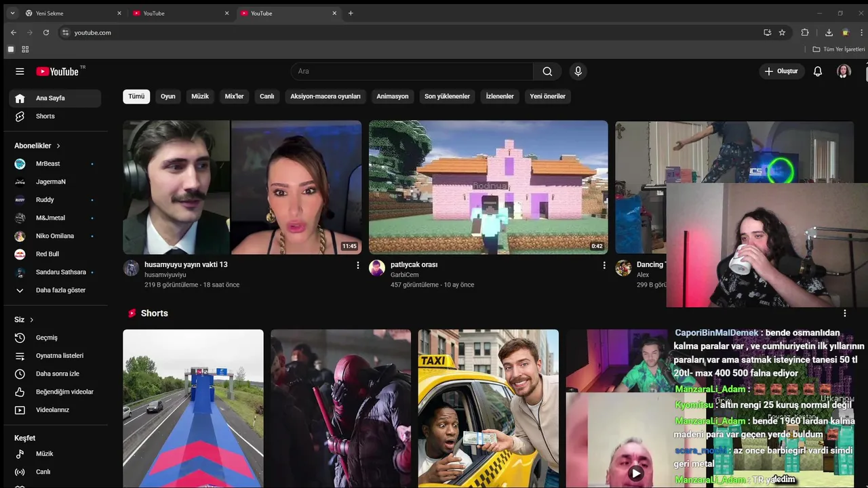Reload the page in browser
This screenshot has width=868, height=488.
coord(46,33)
